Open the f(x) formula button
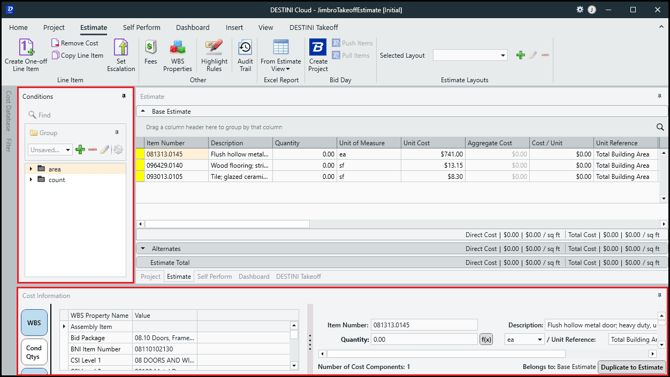Viewport: 670px width, 377px height. click(486, 339)
